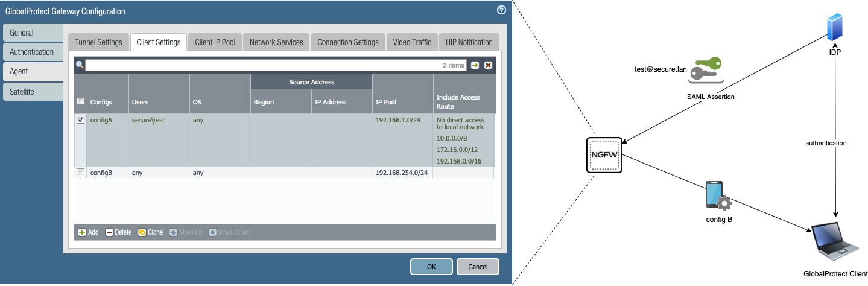The width and height of the screenshot is (868, 286).
Task: Click the green arrow next-search icon
Action: [475, 65]
